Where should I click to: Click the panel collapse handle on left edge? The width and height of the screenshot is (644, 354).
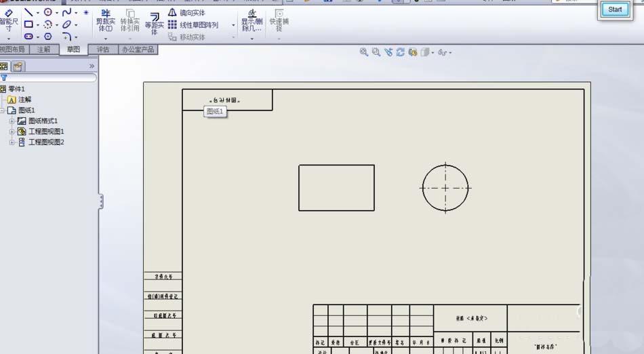coord(100,201)
